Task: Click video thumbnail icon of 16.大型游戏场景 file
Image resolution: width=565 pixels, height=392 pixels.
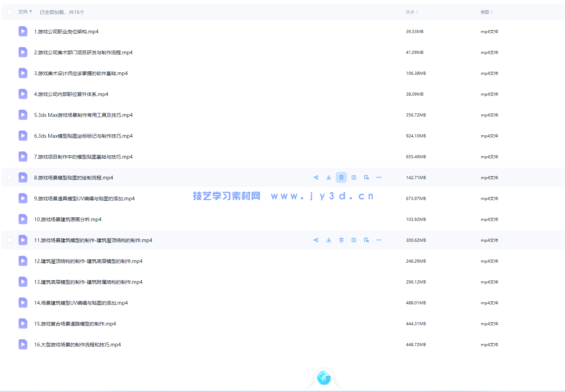Action: point(23,344)
